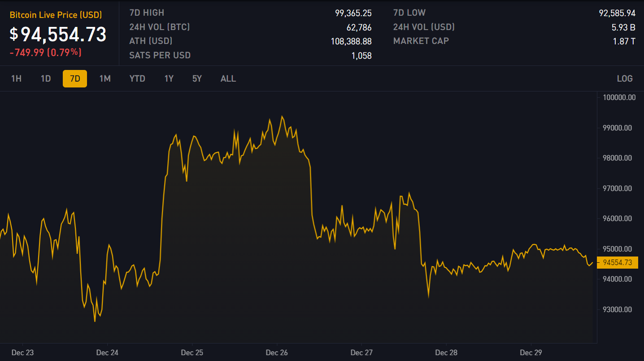The width and height of the screenshot is (644, 361).
Task: Click the Dec 24 date axis label
Action: [107, 353]
